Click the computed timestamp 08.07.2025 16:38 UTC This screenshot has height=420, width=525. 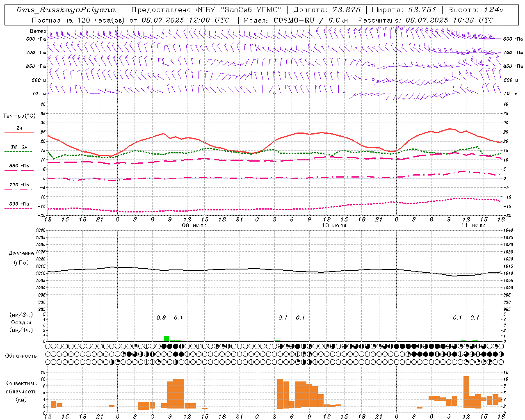coord(450,20)
